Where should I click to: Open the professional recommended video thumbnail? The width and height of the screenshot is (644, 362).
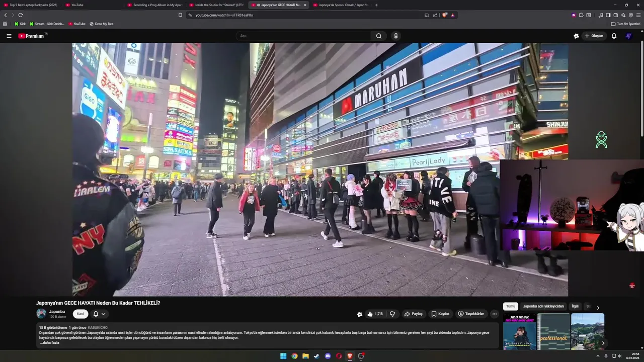[x=553, y=331]
